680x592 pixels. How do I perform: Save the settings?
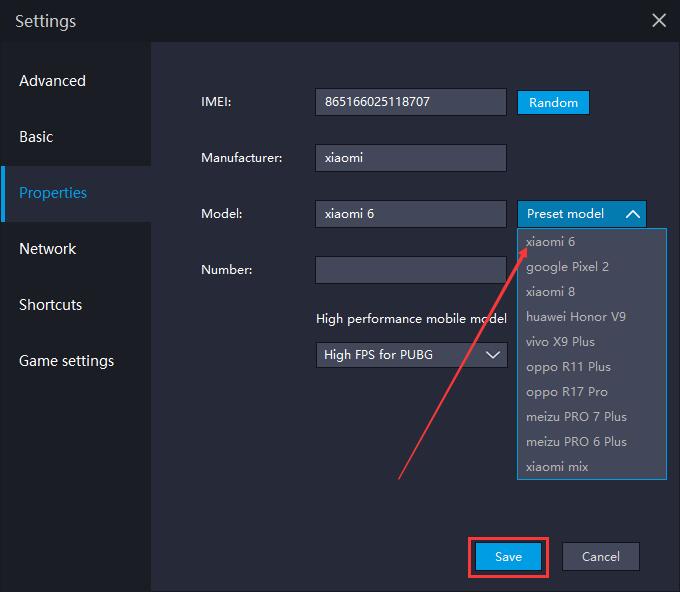pos(508,557)
